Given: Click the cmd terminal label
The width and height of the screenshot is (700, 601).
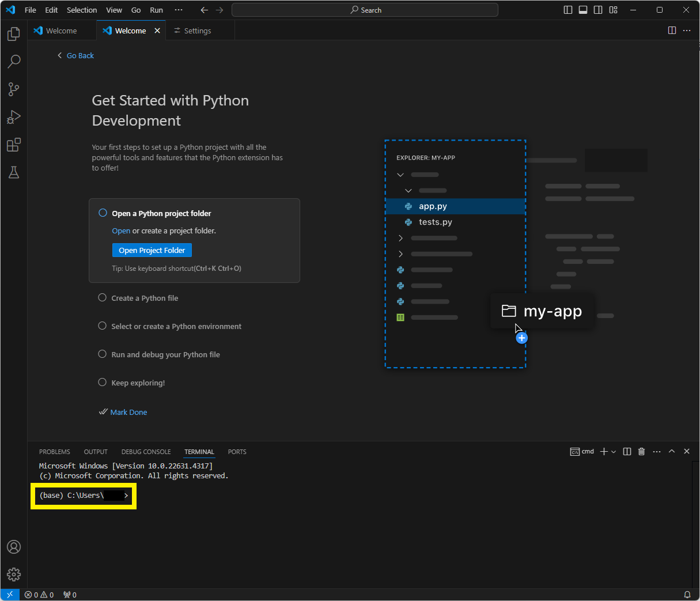Looking at the screenshot, I should pos(582,451).
